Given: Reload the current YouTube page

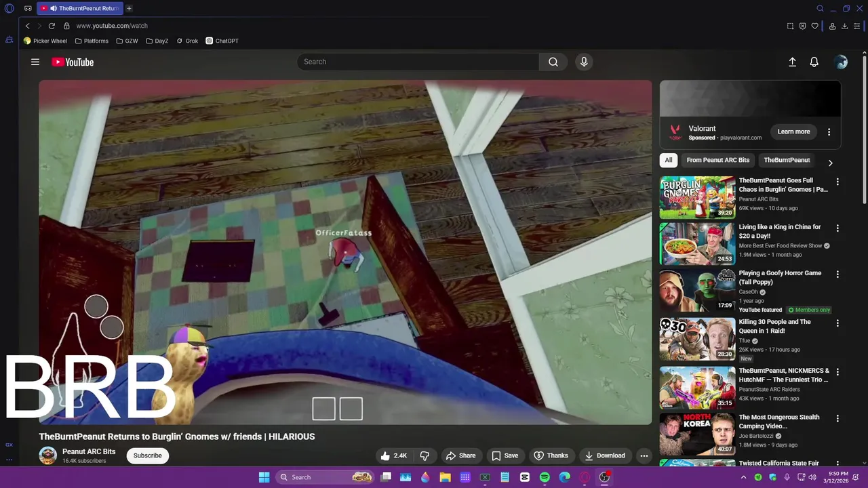Looking at the screenshot, I should pos(52,26).
